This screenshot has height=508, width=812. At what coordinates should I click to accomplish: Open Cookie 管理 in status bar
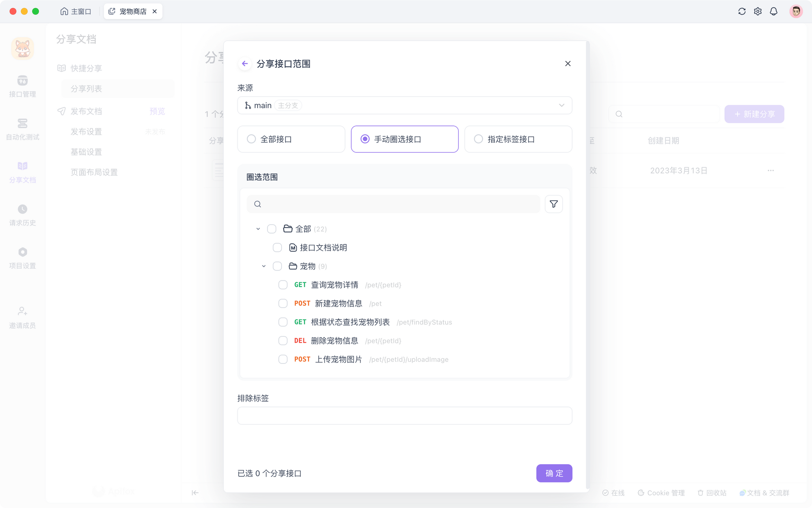[x=661, y=493]
